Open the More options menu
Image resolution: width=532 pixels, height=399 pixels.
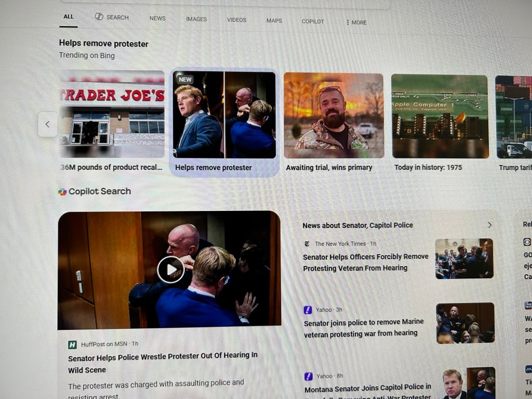356,22
